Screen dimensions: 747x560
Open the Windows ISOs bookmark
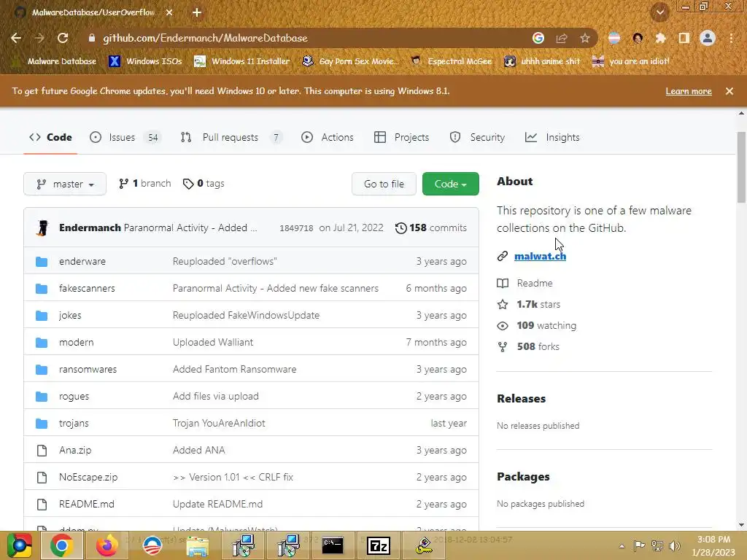[145, 61]
